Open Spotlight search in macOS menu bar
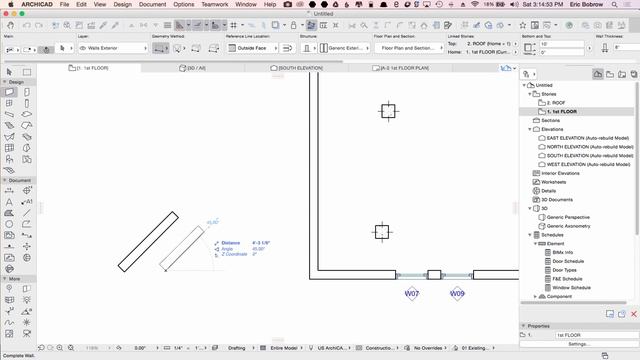This screenshot has height=360, width=640. pyautogui.click(x=614, y=4)
